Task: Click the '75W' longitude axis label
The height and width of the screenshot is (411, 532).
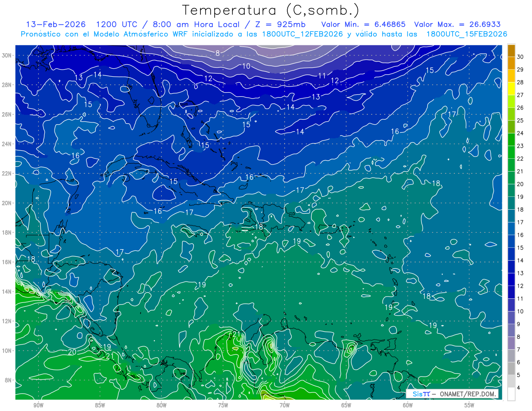Action: coord(223,405)
